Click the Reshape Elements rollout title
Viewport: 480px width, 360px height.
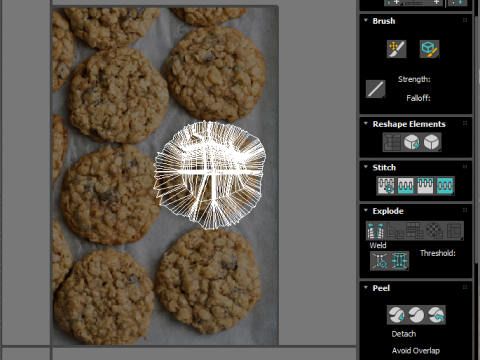[x=409, y=124]
